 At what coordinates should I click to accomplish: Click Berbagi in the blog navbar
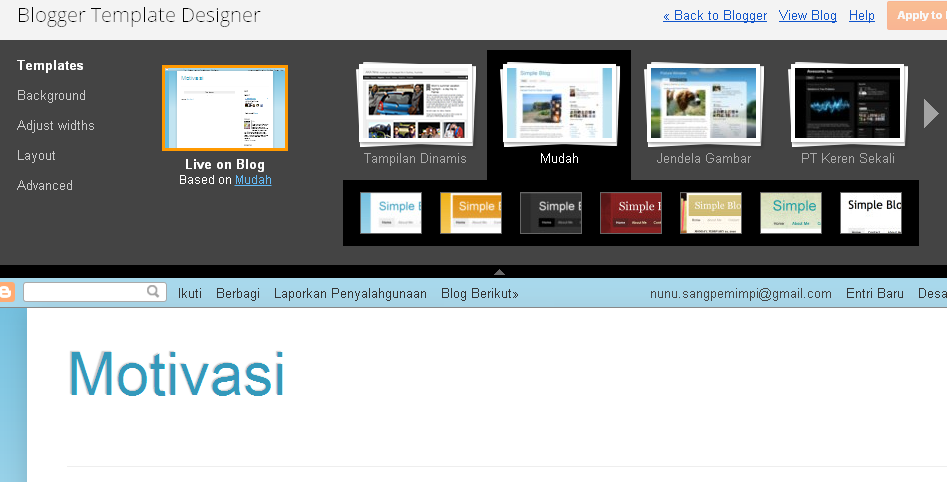(238, 294)
